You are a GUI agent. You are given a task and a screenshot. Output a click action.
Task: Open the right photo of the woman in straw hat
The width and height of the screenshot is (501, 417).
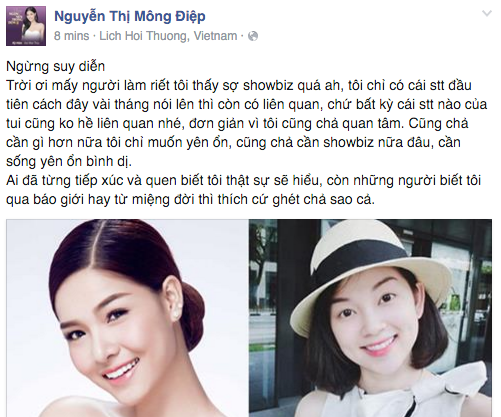point(370,318)
